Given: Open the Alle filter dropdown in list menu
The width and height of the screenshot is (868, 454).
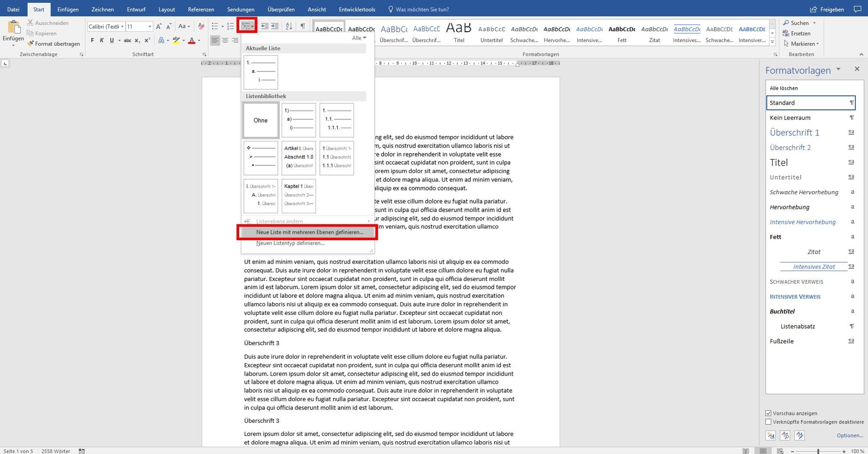Looking at the screenshot, I should [x=359, y=38].
